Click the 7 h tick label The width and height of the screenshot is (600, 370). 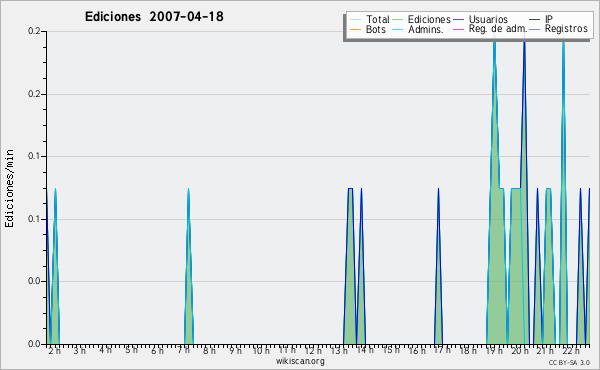pyautogui.click(x=184, y=350)
